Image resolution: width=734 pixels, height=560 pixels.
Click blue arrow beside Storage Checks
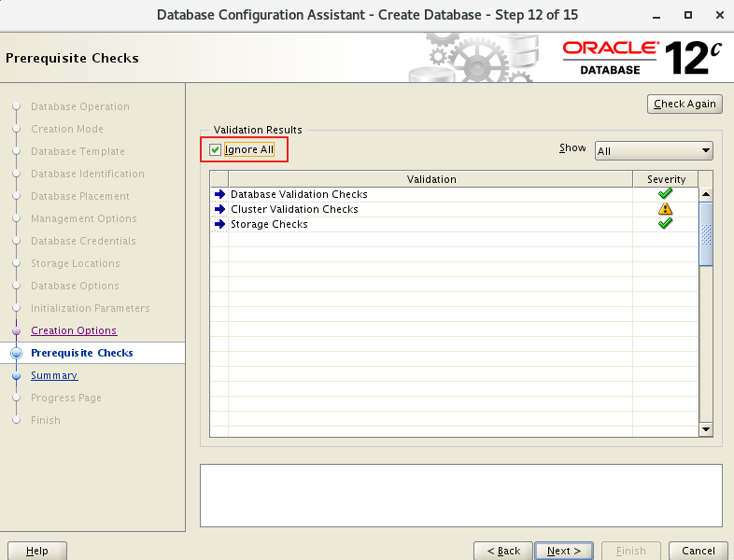click(219, 224)
